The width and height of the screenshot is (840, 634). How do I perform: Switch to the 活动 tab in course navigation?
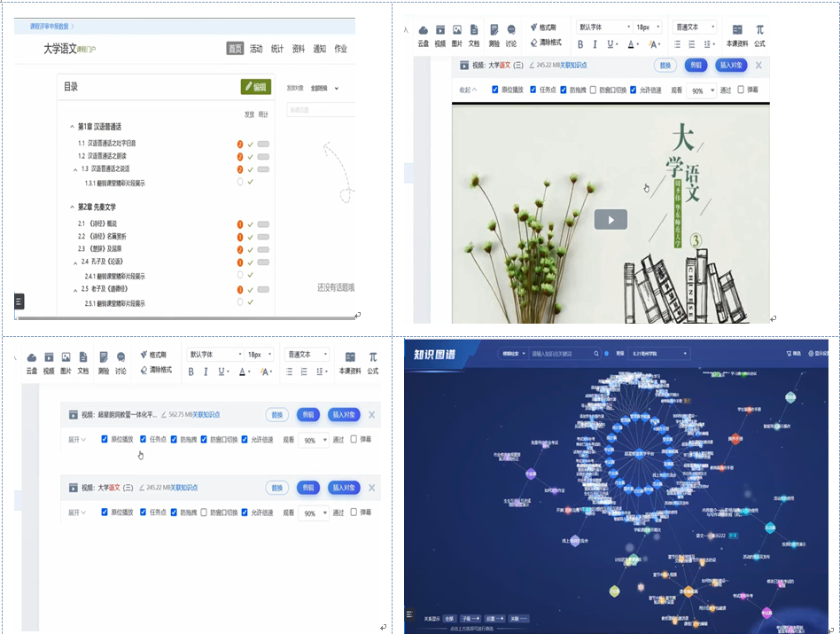tap(256, 49)
